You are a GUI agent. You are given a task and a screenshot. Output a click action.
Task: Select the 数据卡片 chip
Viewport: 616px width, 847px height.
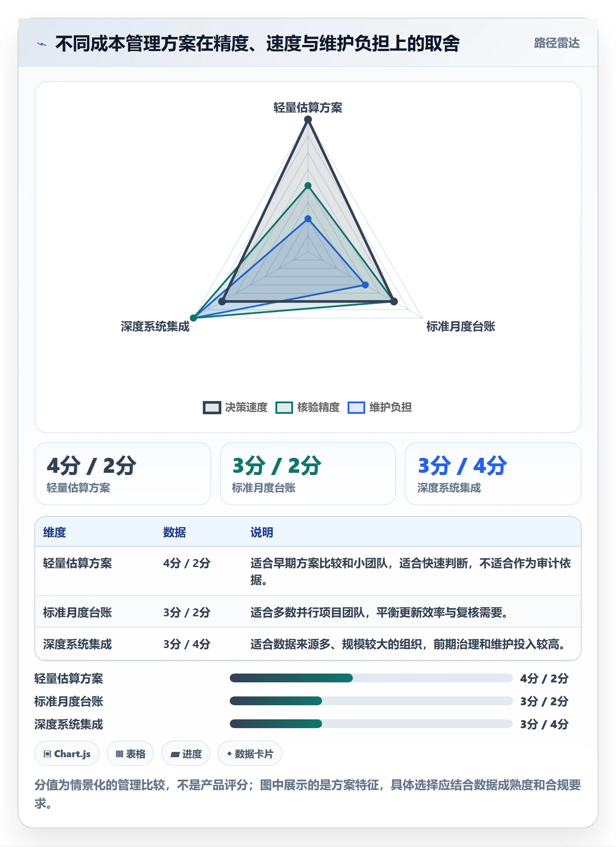250,754
